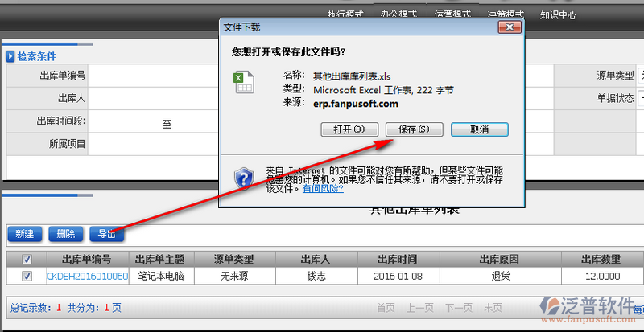
Task: Click the 无来源 cell
Action: click(235, 277)
